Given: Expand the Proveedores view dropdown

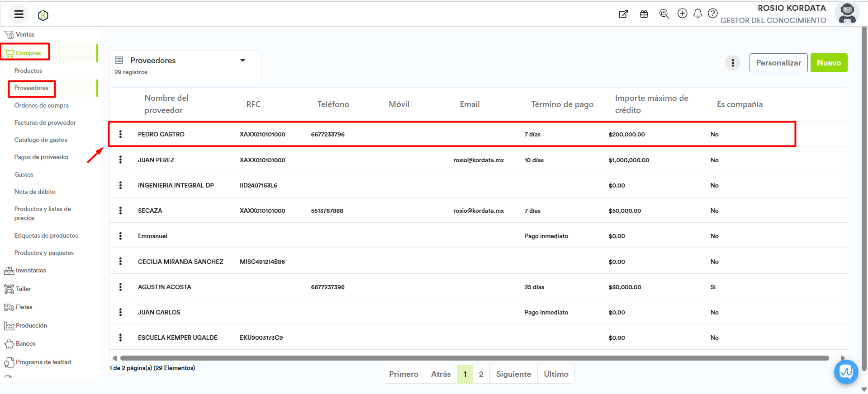Looking at the screenshot, I should [242, 61].
